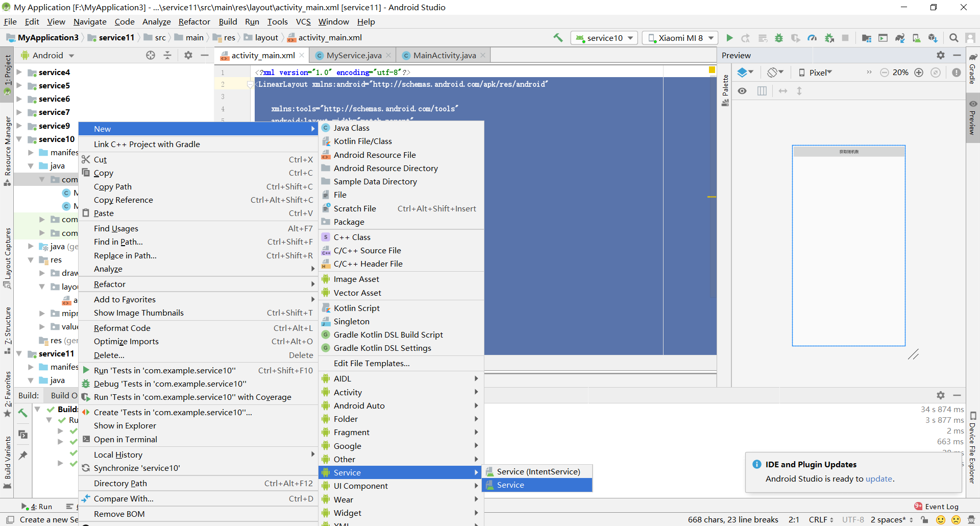
Task: Open the 2 spaces indent selector
Action: (x=891, y=520)
